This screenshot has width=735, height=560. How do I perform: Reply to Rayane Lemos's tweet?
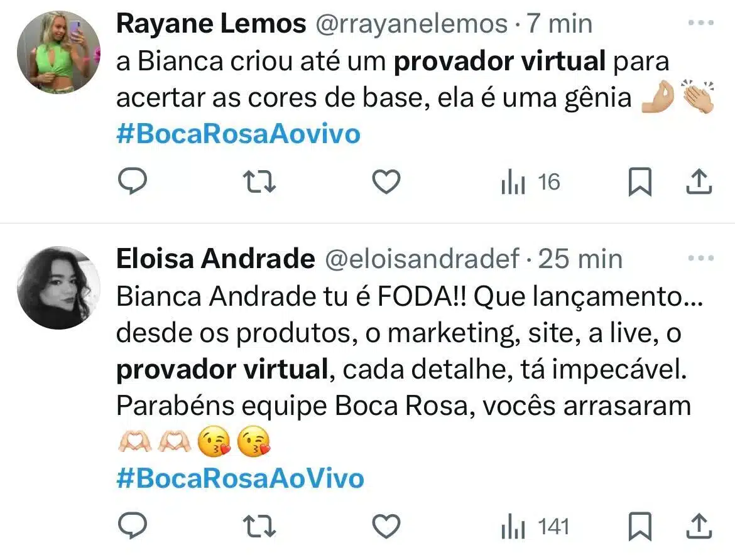point(133,181)
